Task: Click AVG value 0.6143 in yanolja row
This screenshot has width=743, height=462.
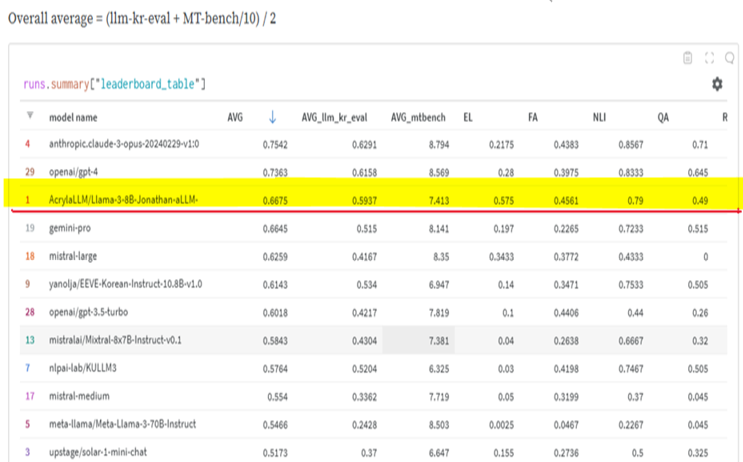Action: point(275,285)
